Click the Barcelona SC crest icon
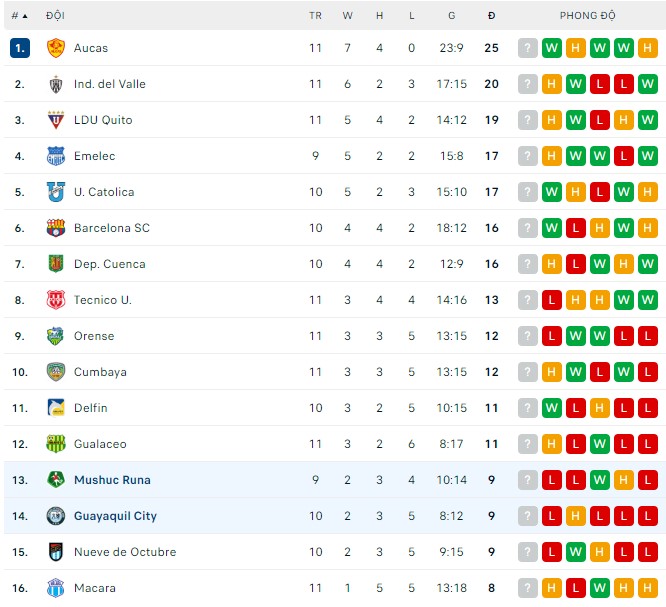Screen dimensions: 666x607 click(x=56, y=228)
